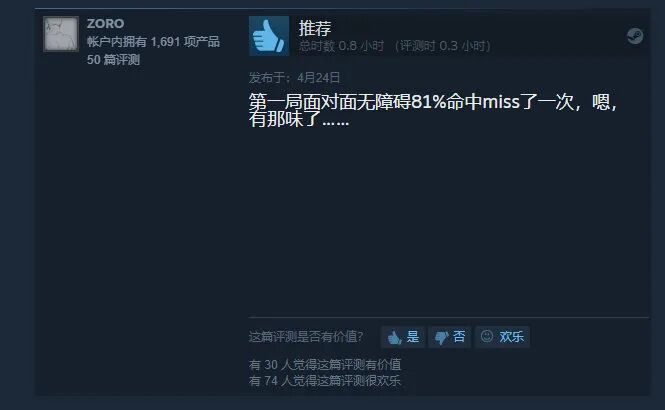Click the 评测时 0.3 小时 text
Screen dimensions: 665x410
click(443, 46)
